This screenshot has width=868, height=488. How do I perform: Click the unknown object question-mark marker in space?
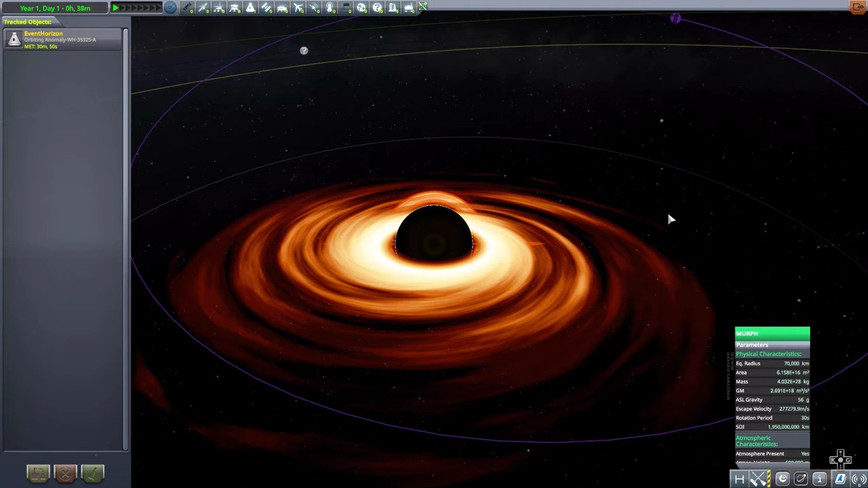(304, 51)
